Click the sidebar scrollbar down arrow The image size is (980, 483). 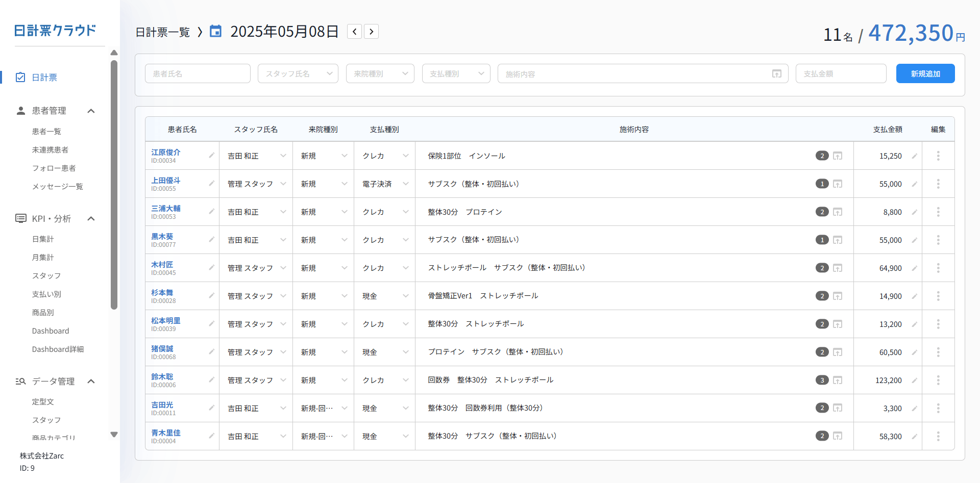(114, 434)
